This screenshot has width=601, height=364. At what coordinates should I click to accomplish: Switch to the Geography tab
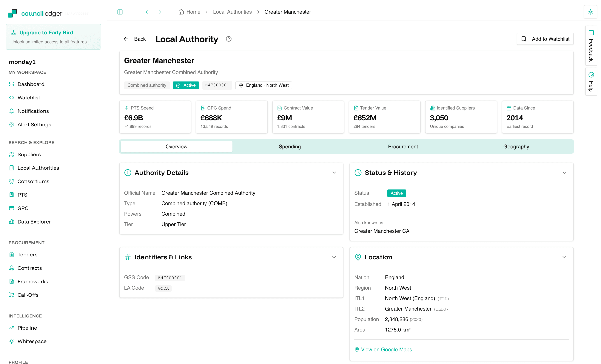coord(516,147)
